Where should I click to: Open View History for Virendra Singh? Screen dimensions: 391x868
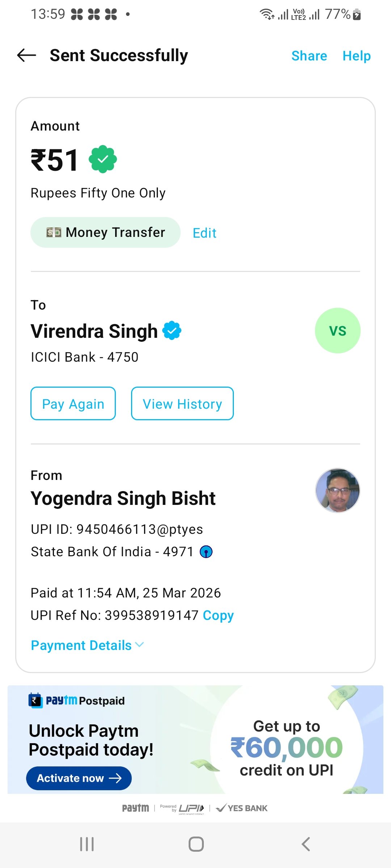coord(182,404)
